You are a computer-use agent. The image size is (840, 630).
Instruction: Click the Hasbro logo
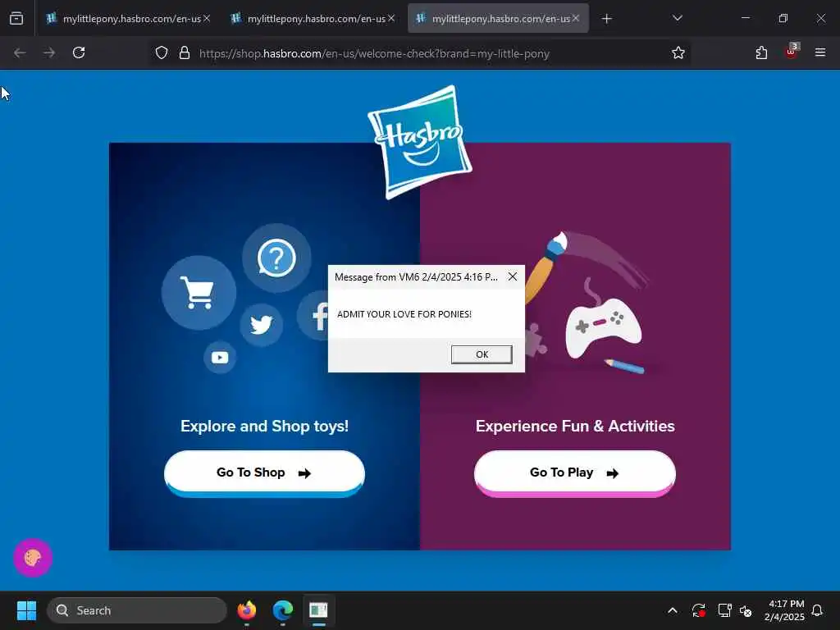click(x=420, y=142)
